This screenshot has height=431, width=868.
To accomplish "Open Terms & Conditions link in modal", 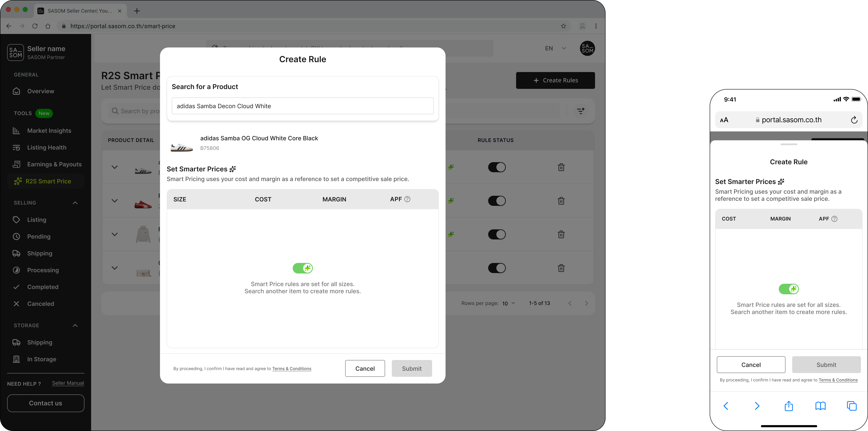I will point(291,369).
